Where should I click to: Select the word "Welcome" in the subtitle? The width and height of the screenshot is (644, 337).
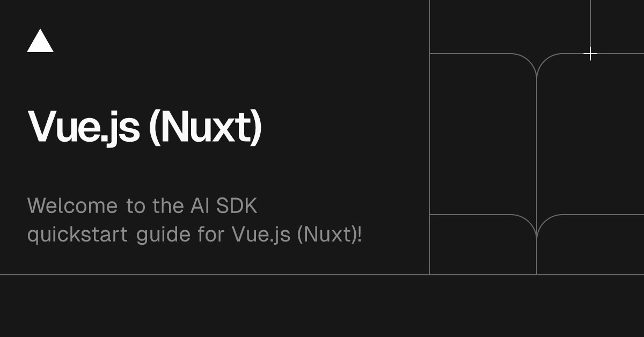[72, 206]
